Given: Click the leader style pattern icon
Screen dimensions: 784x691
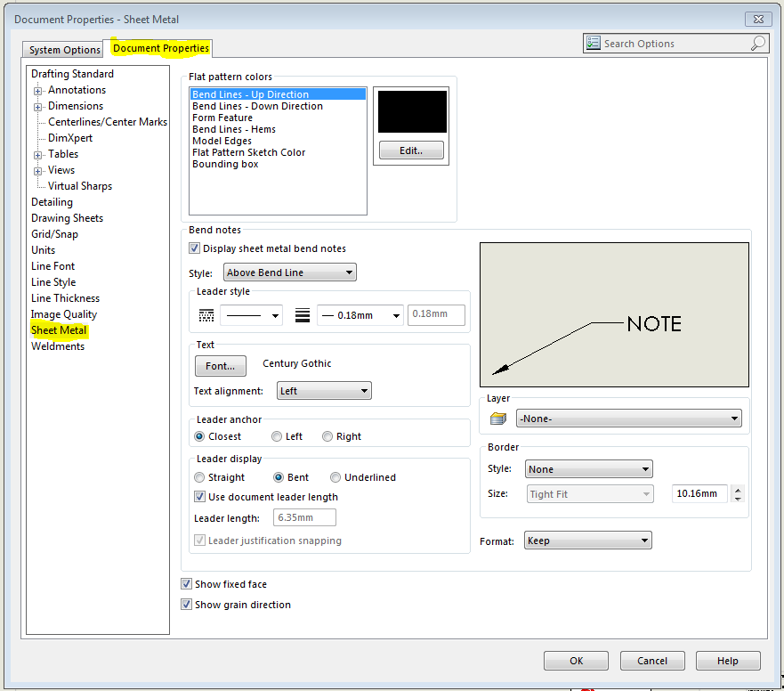Looking at the screenshot, I should 206,315.
